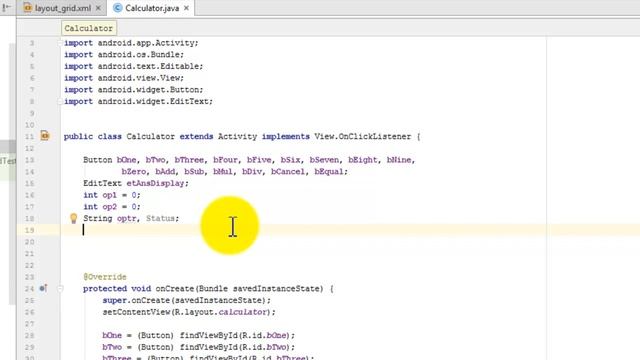Click on 'import android.os.Bundle;' line

point(124,54)
